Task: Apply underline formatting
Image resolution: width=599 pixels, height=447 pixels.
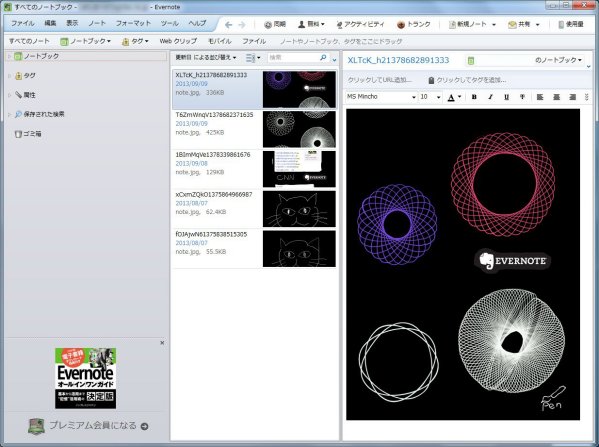Action: coord(507,97)
